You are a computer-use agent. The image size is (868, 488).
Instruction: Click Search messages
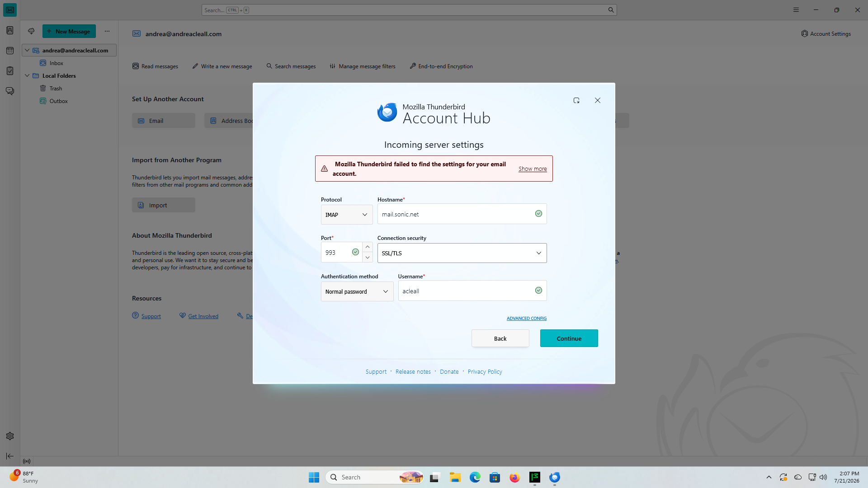291,66
